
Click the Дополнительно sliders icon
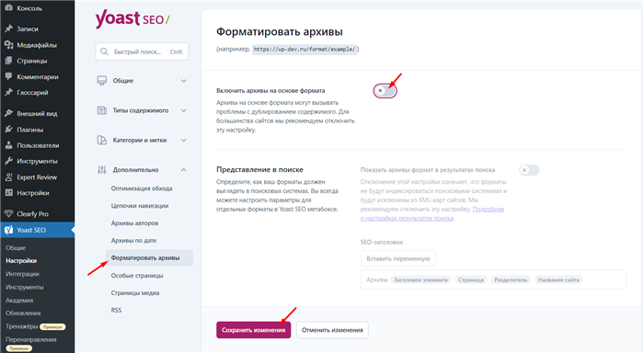click(x=102, y=169)
